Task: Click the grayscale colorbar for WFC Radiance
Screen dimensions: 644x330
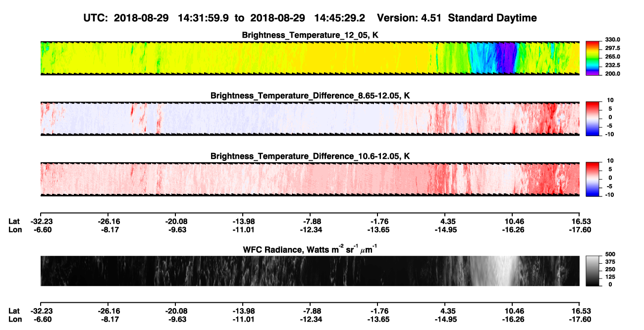Action: [x=593, y=271]
